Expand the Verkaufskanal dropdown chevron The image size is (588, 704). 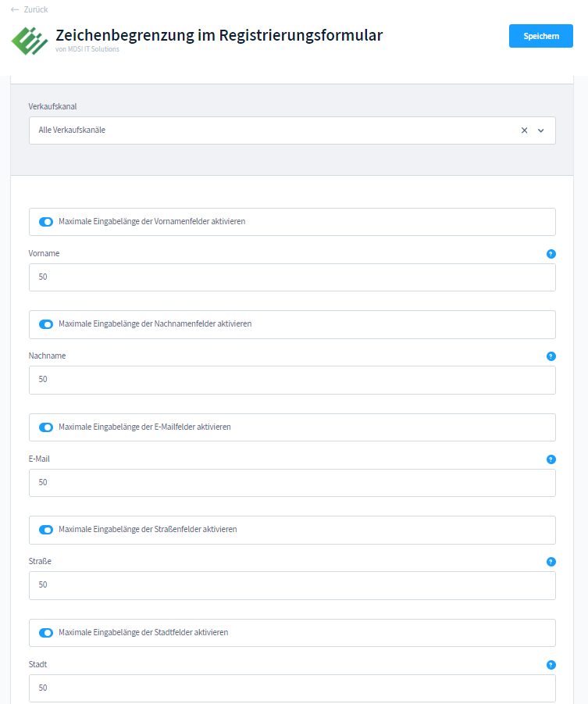(x=541, y=130)
